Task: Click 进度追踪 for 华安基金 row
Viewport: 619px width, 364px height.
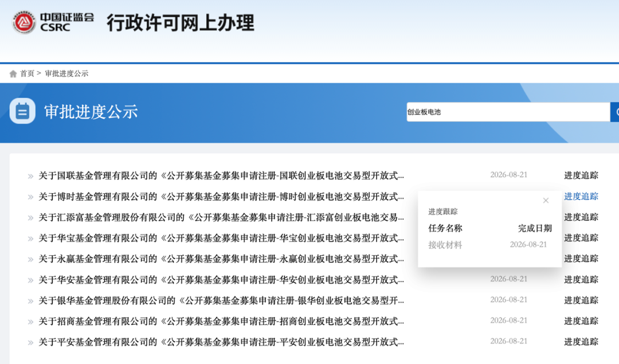Action: coord(581,280)
